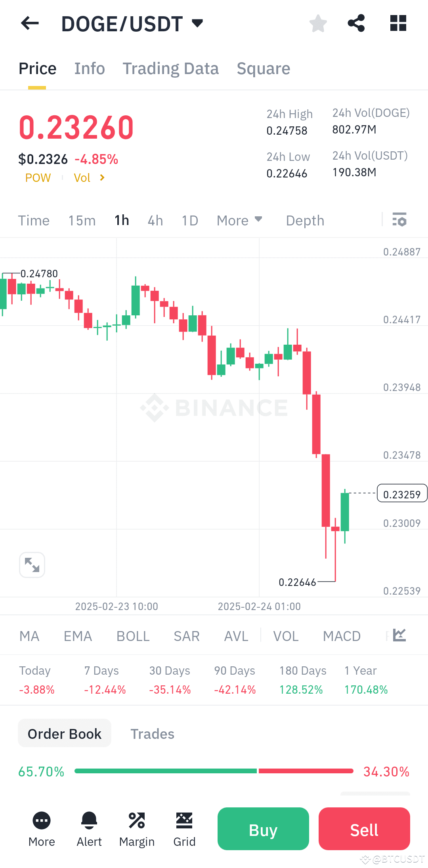Set a price alert with the bell icon
428x868 pixels.
pos(89,821)
